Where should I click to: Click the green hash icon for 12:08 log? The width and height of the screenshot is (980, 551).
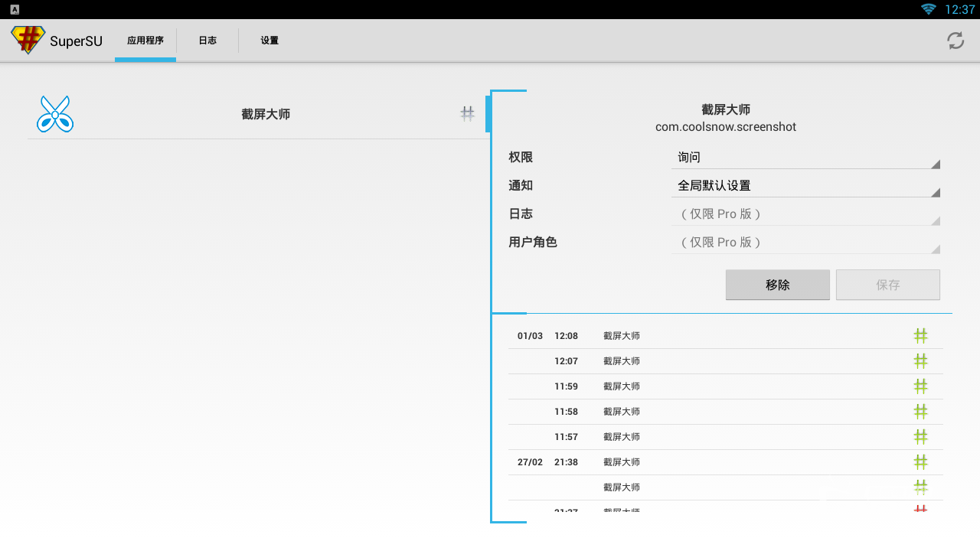(x=920, y=335)
